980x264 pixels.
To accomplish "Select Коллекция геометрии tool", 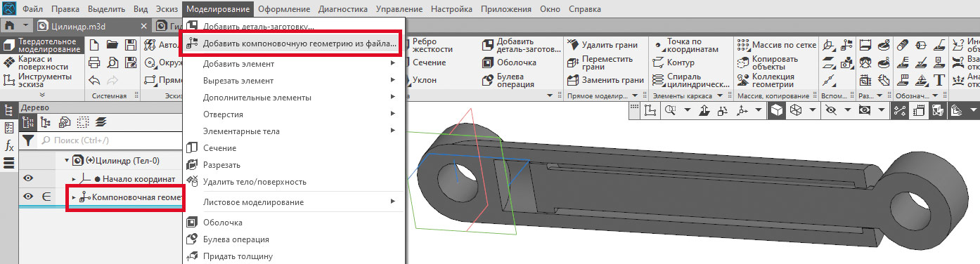I will click(766, 80).
